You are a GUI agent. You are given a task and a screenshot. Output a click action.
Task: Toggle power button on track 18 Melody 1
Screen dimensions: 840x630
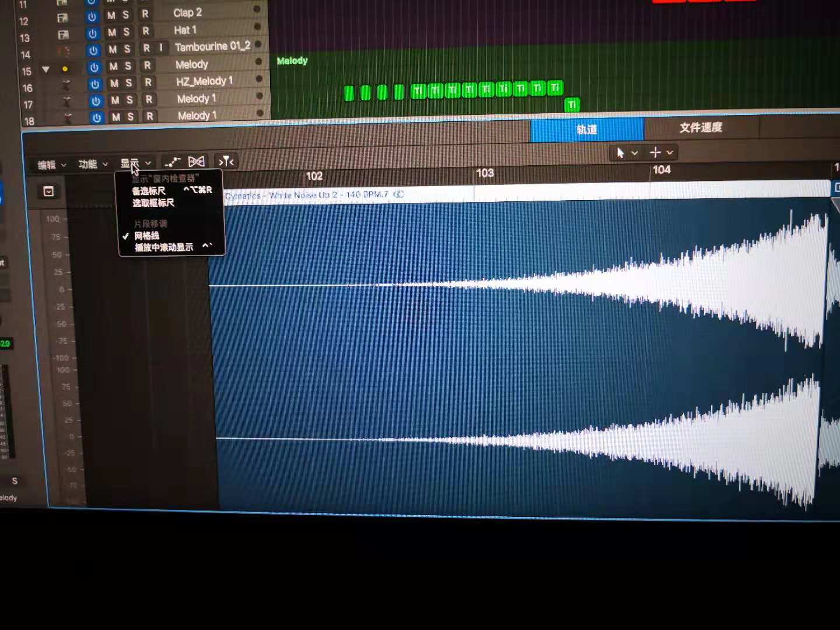click(97, 118)
